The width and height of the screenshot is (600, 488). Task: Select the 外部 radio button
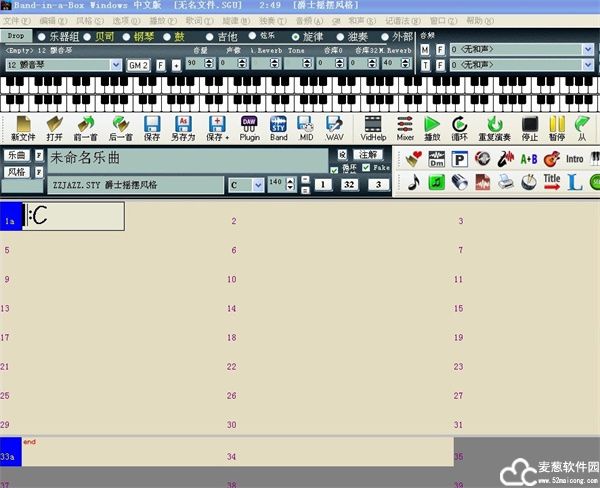pos(385,37)
